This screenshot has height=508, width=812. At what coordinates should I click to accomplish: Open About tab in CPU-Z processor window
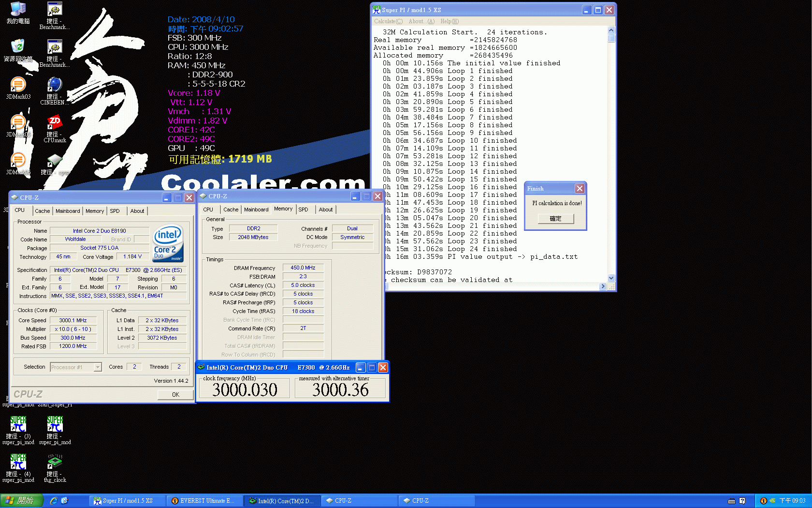coord(137,211)
